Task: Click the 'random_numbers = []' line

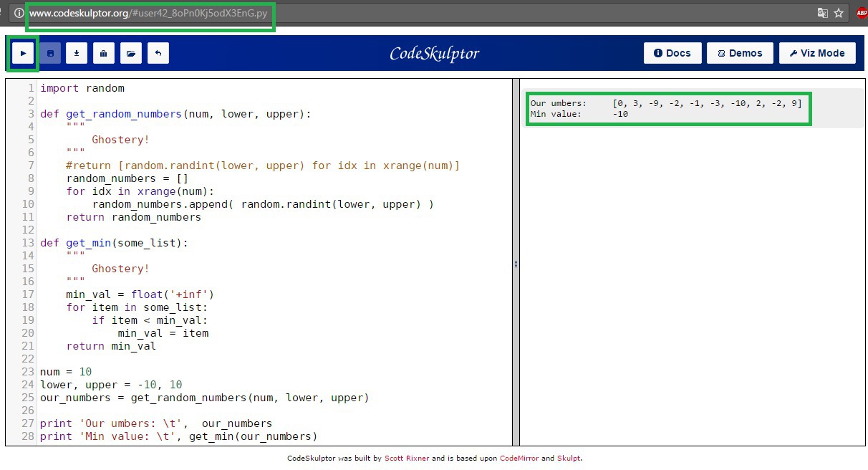Action: coord(127,178)
